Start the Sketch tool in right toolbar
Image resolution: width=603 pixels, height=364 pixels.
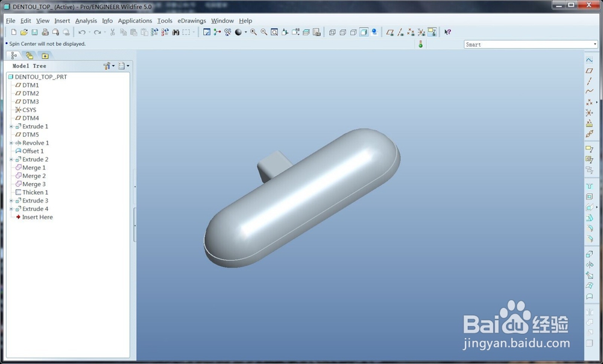pyautogui.click(x=589, y=60)
